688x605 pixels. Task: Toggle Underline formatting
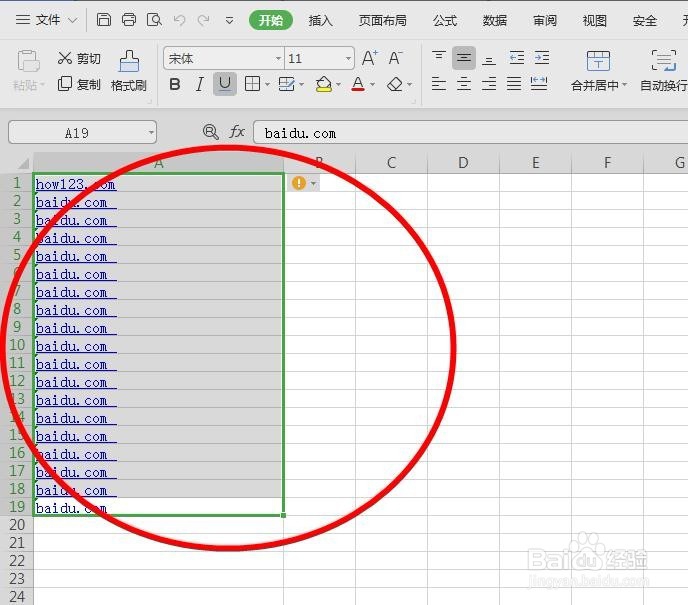tap(225, 84)
